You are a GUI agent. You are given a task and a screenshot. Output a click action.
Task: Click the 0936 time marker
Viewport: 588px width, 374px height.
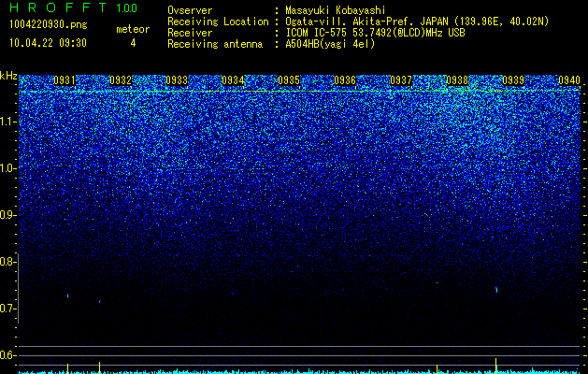(345, 80)
